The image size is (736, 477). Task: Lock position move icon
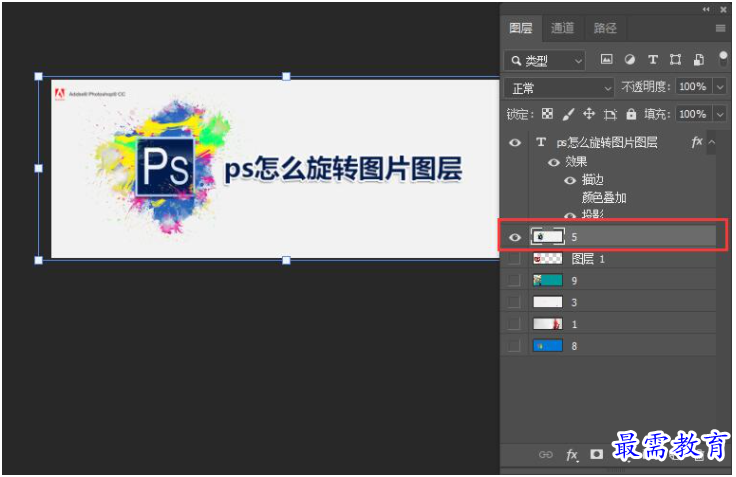[589, 114]
